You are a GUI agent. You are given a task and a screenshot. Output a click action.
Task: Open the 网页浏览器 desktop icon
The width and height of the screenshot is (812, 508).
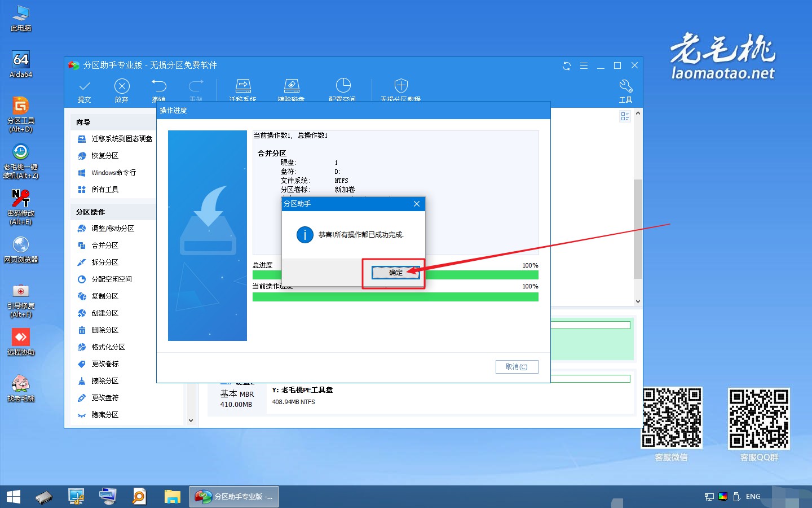pos(21,249)
